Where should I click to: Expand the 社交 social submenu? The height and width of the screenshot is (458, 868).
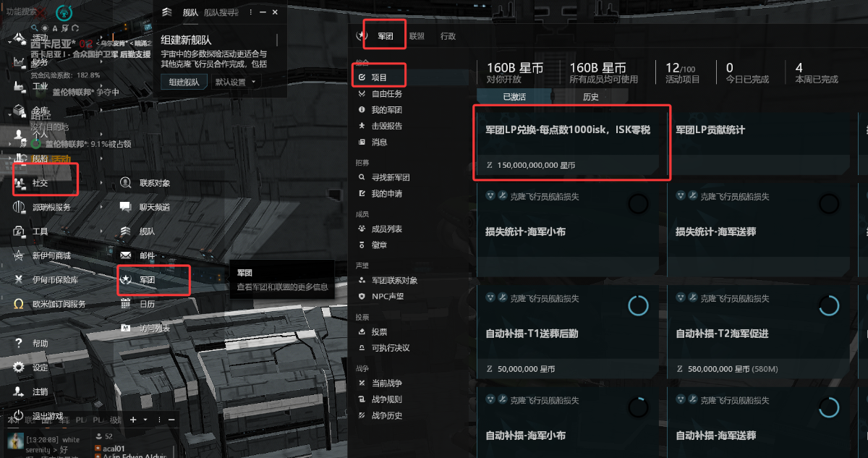(45, 183)
